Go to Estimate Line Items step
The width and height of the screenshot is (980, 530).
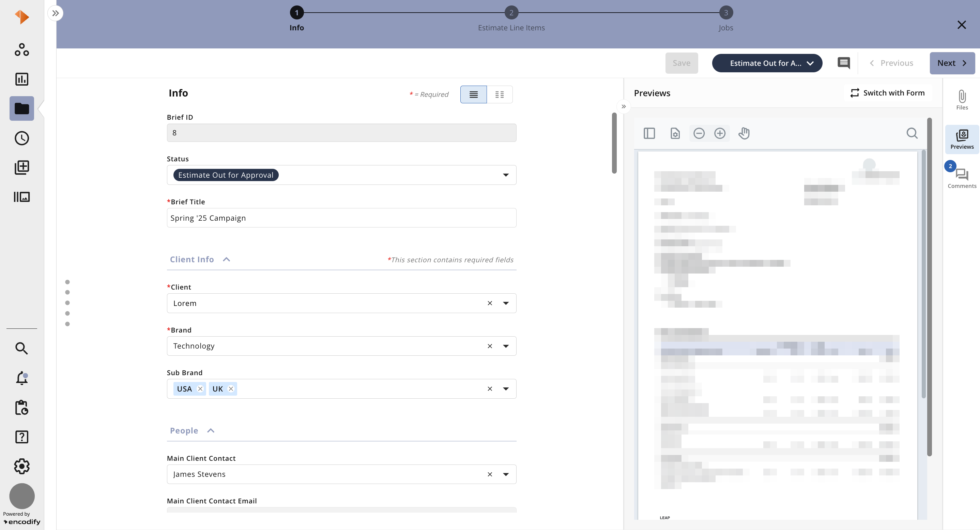511,19
